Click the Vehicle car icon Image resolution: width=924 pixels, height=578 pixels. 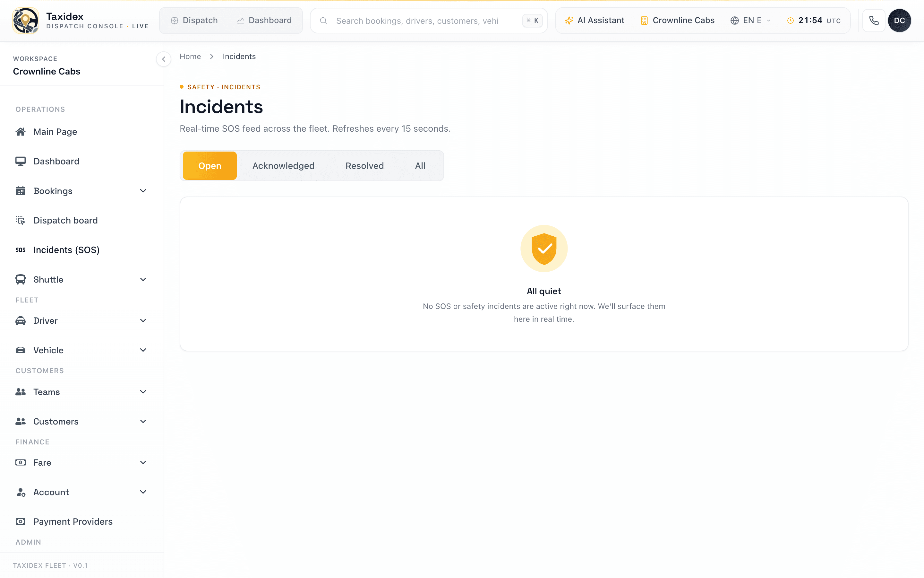point(21,350)
